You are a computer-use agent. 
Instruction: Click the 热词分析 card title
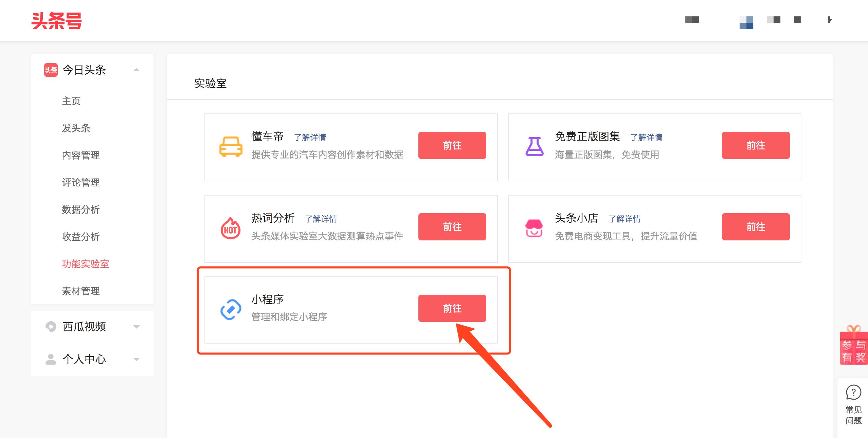point(273,218)
